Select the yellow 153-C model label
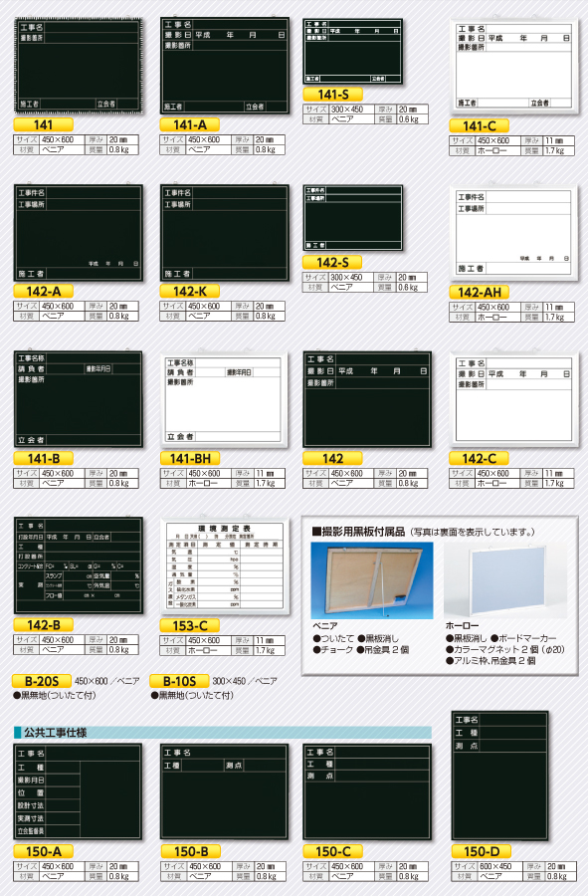Viewport: 588px width, 896px height. [189, 626]
